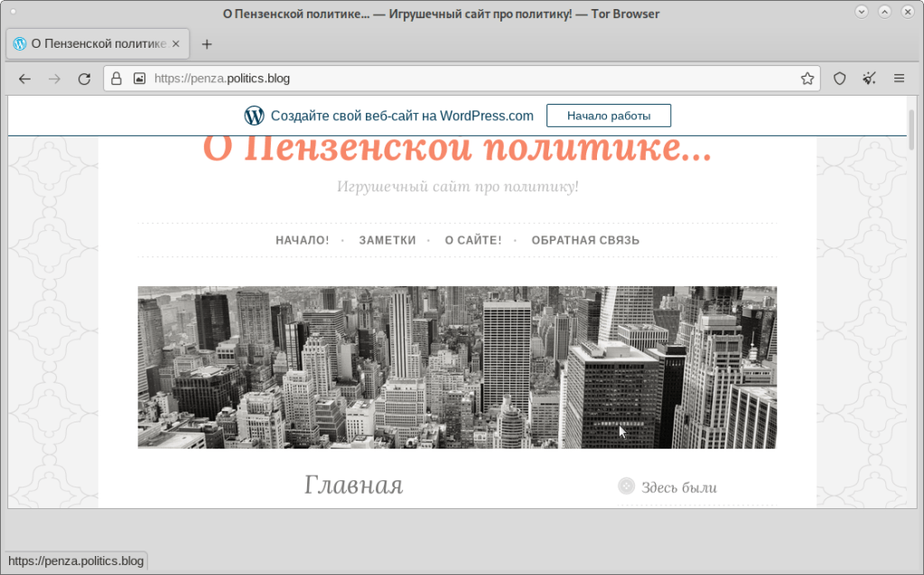Reload the current page

click(x=84, y=79)
